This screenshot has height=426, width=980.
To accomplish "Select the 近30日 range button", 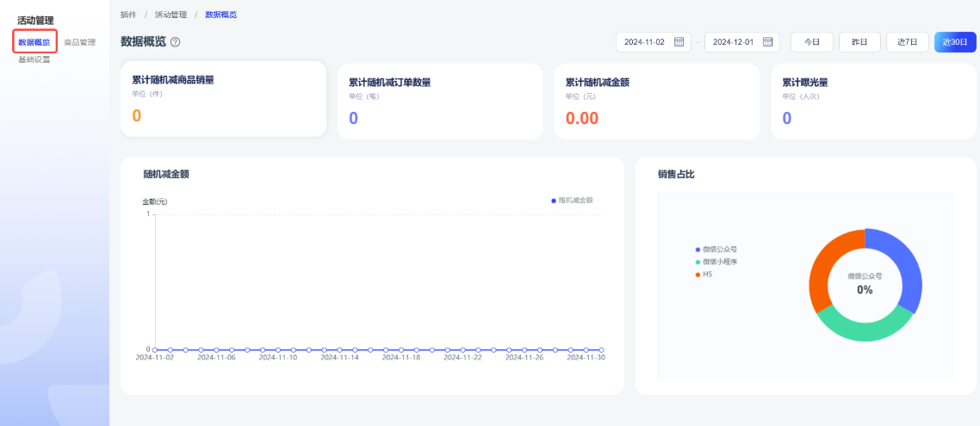I will [955, 42].
